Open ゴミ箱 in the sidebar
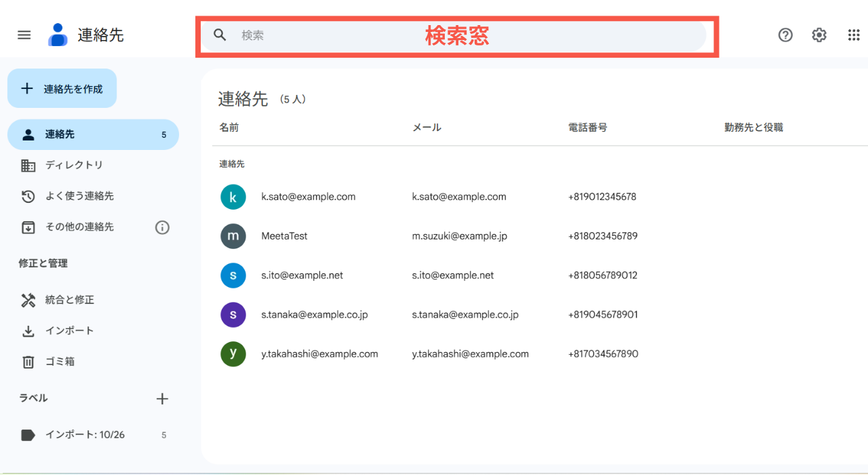The height and width of the screenshot is (475, 868). [x=93, y=362]
